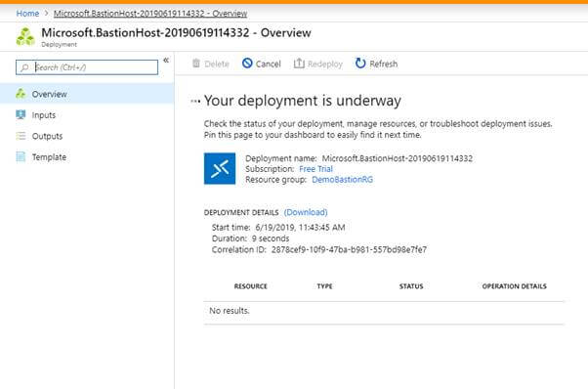Click the Delete toolbar label
Screen dimensions: 588x389
(217, 65)
